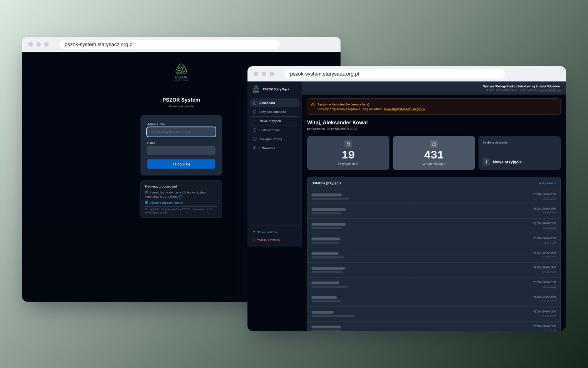Click the archive box icon above 19
Image resolution: width=588 pixels, height=368 pixels.
(348, 144)
